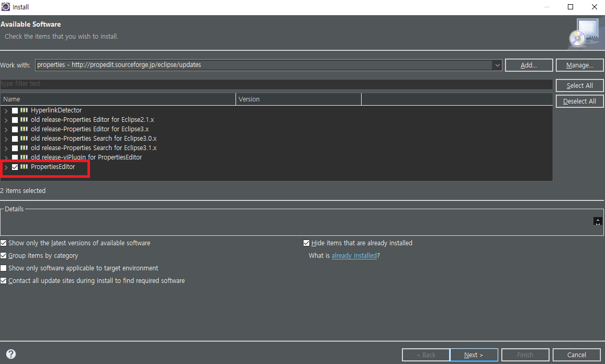Check Properties Search for Eclipse3.1.x checkbox
The height and width of the screenshot is (364, 605).
[15, 148]
